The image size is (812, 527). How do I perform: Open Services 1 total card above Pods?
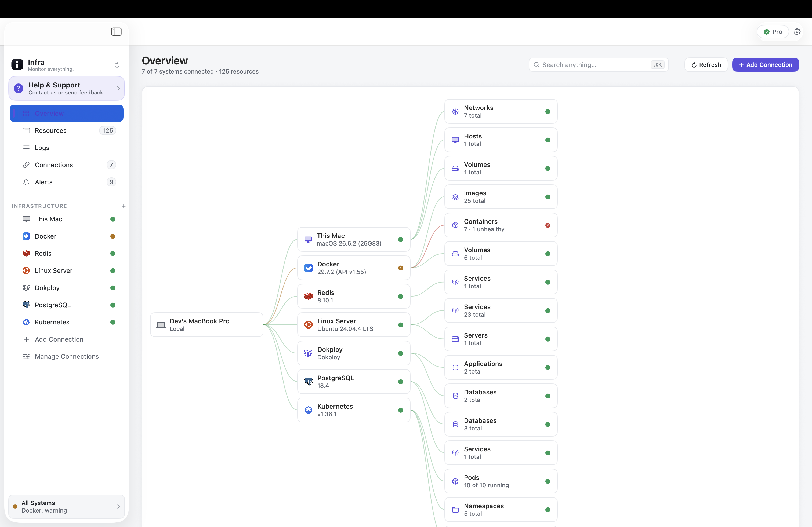tap(501, 453)
